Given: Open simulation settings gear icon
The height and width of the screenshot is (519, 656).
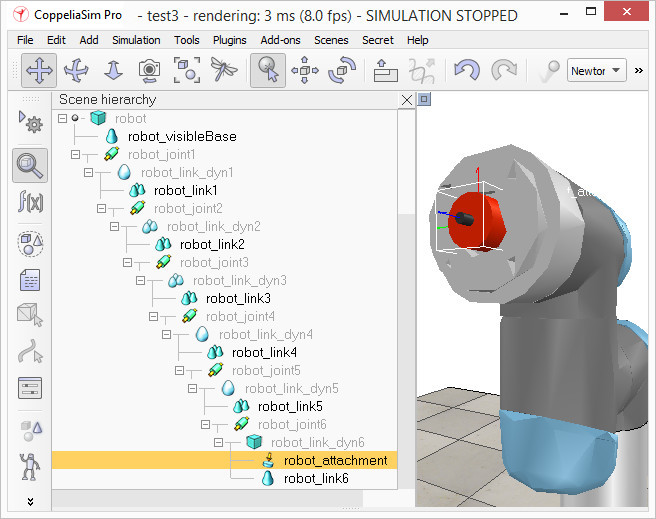Looking at the screenshot, I should (x=30, y=122).
